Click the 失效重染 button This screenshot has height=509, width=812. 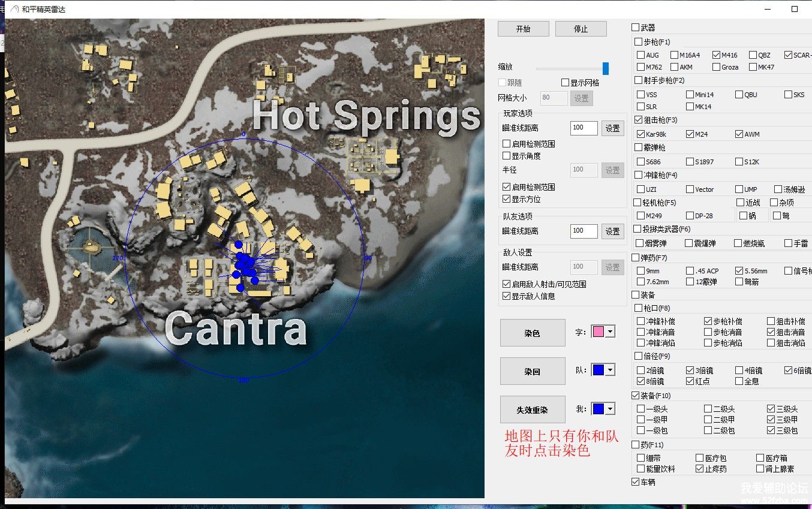pyautogui.click(x=533, y=410)
